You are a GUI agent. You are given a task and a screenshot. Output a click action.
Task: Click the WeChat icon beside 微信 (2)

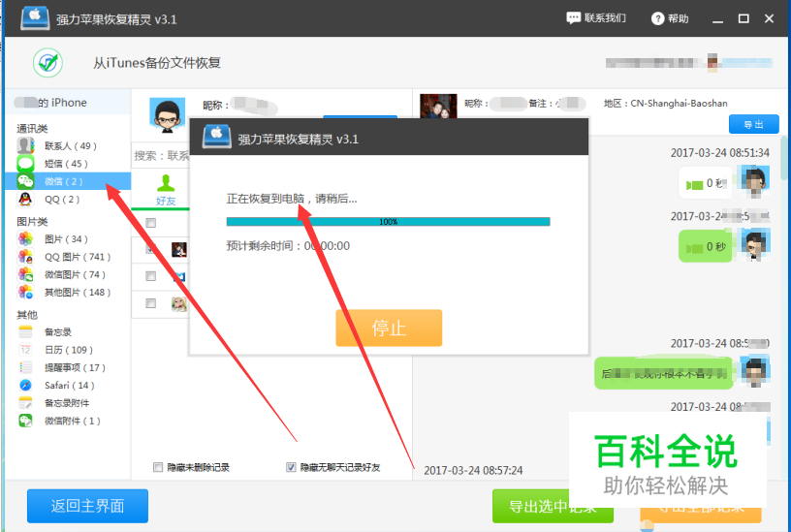click(25, 181)
